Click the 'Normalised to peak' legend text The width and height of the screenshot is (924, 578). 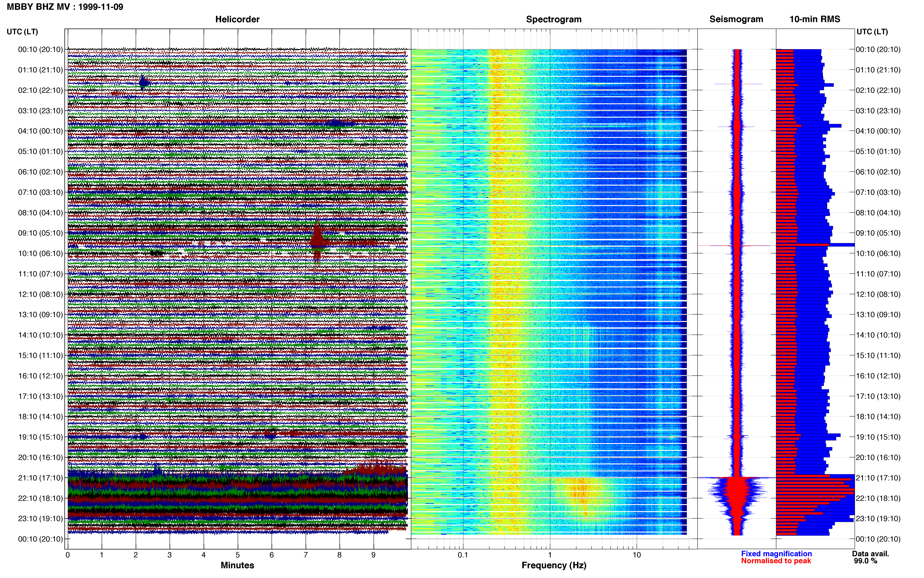776,561
